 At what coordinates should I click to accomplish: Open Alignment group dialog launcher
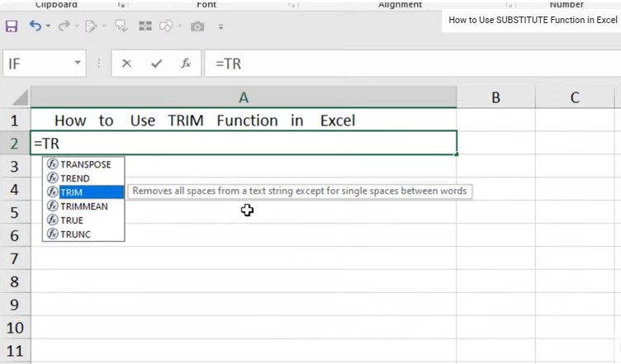pyautogui.click(x=510, y=5)
